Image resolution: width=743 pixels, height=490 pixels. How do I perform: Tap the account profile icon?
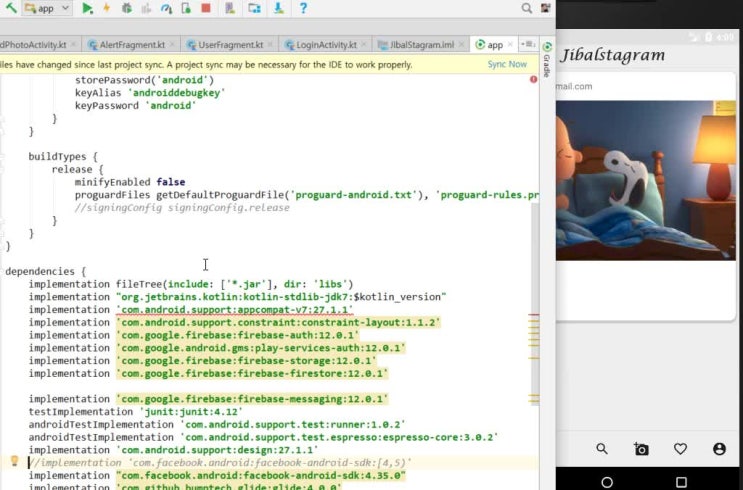click(x=719, y=449)
